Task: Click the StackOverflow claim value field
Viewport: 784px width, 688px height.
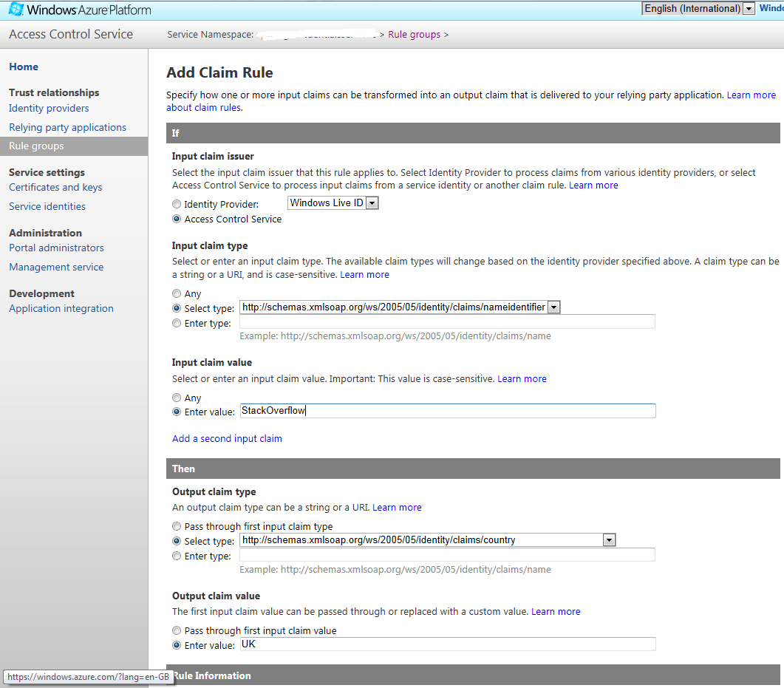Action: click(443, 410)
